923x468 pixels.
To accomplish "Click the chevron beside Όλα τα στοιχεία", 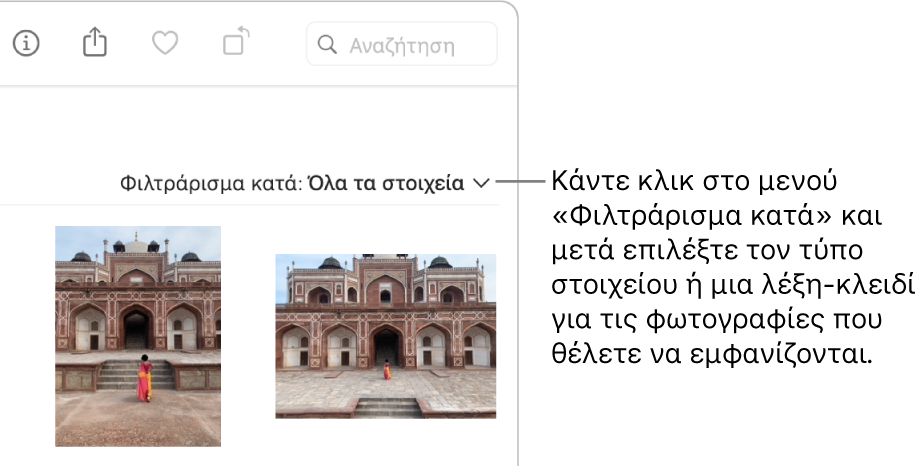I will (x=481, y=184).
